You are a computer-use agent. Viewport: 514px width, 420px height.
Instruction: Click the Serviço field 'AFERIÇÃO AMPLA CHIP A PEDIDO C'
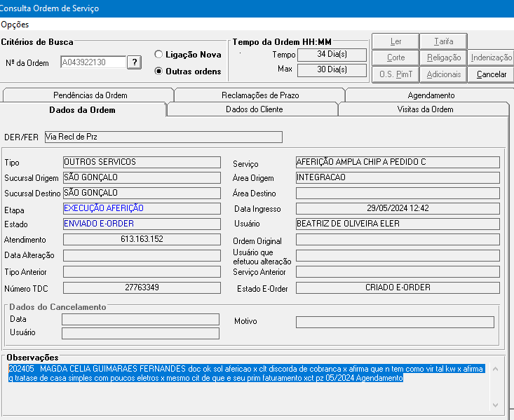pyautogui.click(x=398, y=162)
